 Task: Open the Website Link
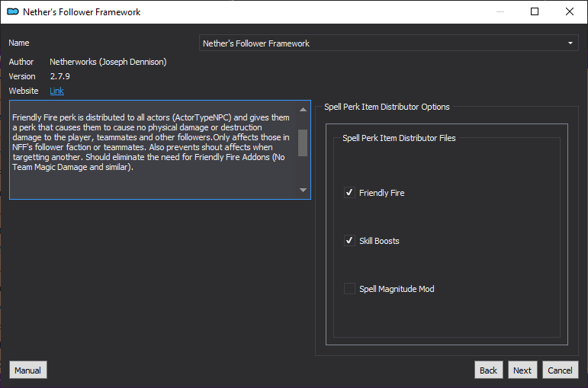[x=56, y=91]
